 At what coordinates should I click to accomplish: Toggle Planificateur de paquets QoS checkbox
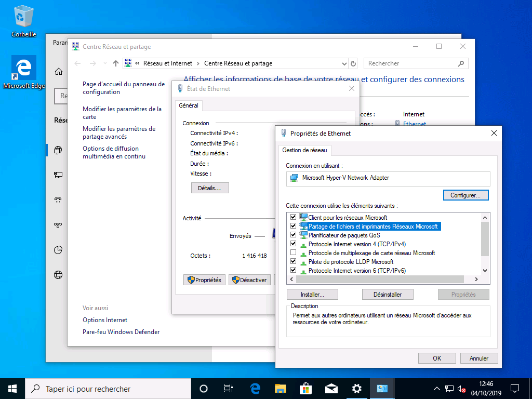294,234
